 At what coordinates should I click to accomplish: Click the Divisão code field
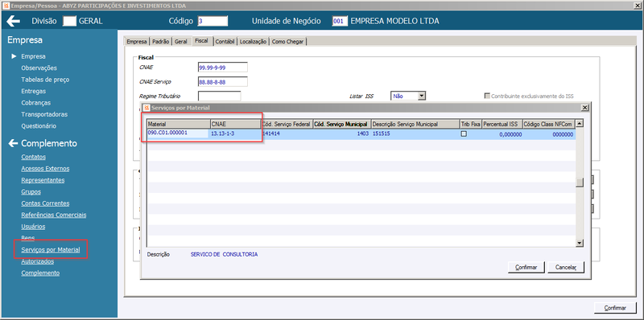(x=69, y=21)
